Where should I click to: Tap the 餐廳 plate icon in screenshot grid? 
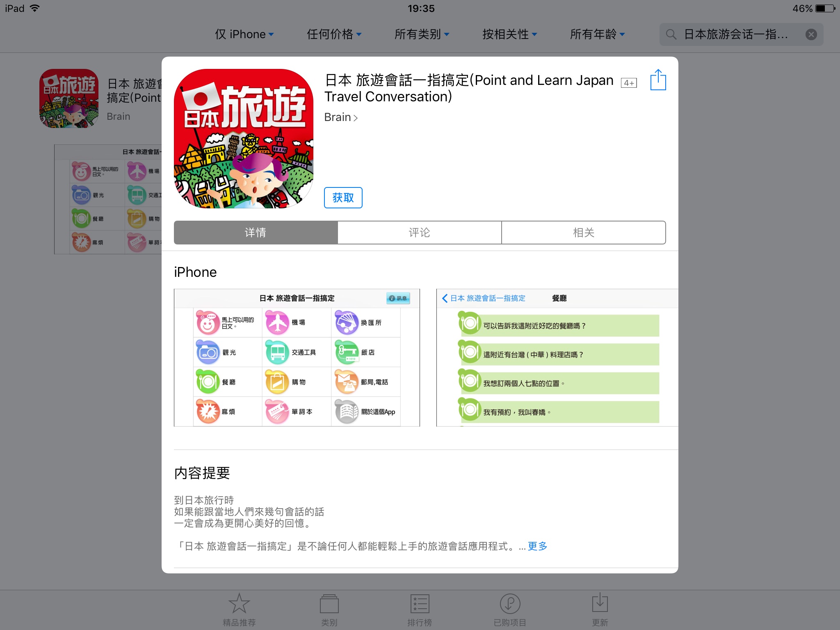[208, 382]
